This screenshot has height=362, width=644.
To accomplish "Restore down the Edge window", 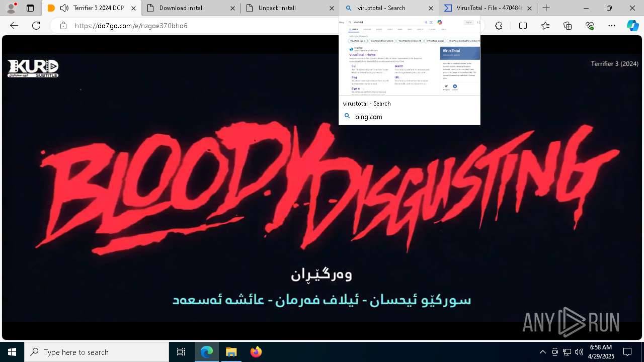I will point(609,8).
